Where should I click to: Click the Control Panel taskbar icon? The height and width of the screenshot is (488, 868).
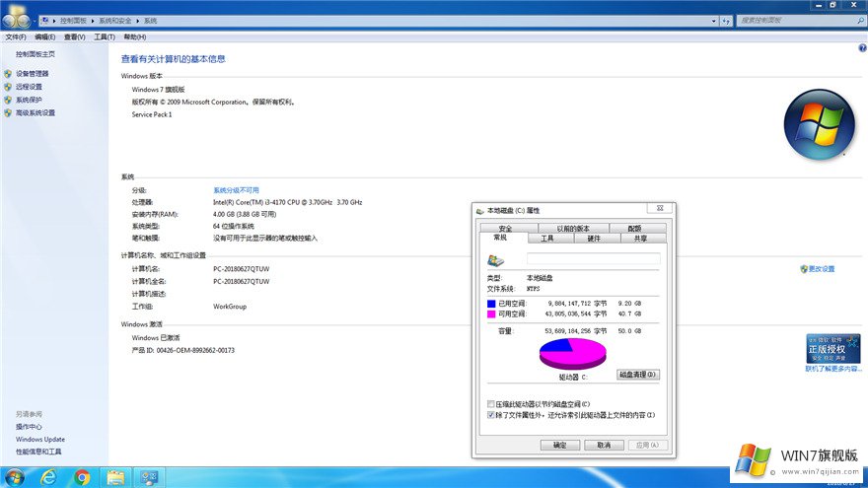[149, 477]
